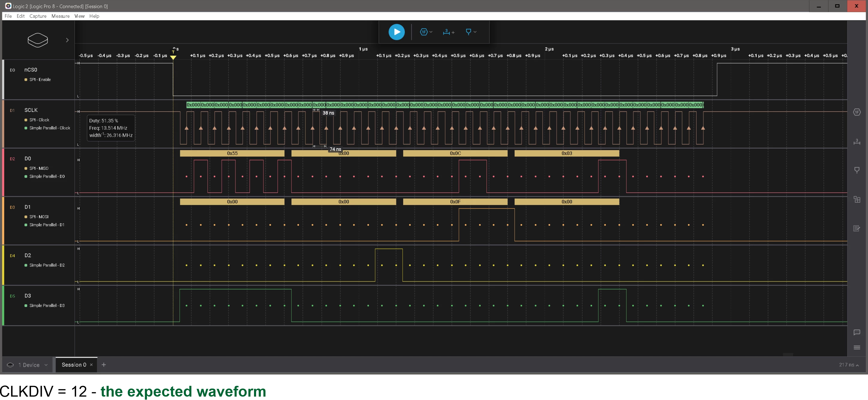Image resolution: width=868 pixels, height=400 pixels.
Task: Click the 1 µs timeline ruler label
Action: point(363,49)
